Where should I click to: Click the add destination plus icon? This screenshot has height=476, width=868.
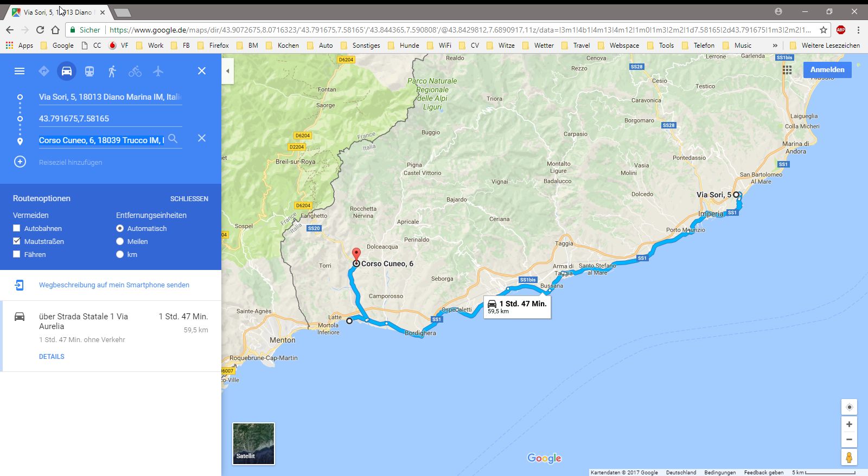(20, 162)
